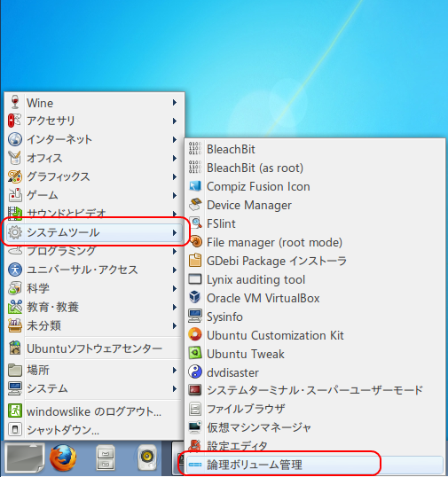The image size is (448, 477).
Task: Click the dvdisaster yin-yang icon
Action: coord(195,372)
